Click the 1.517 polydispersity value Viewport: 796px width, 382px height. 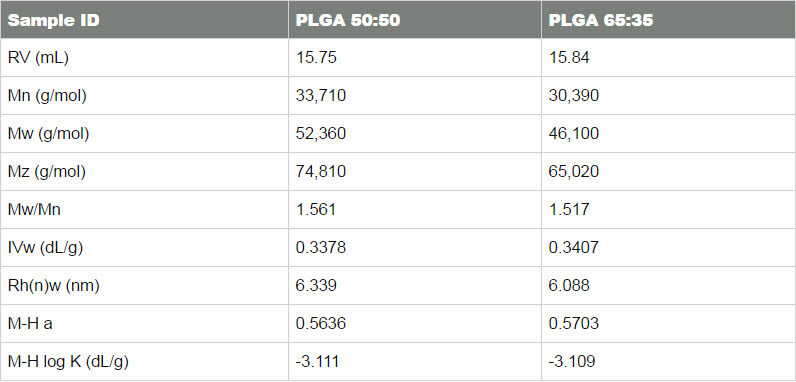[569, 209]
